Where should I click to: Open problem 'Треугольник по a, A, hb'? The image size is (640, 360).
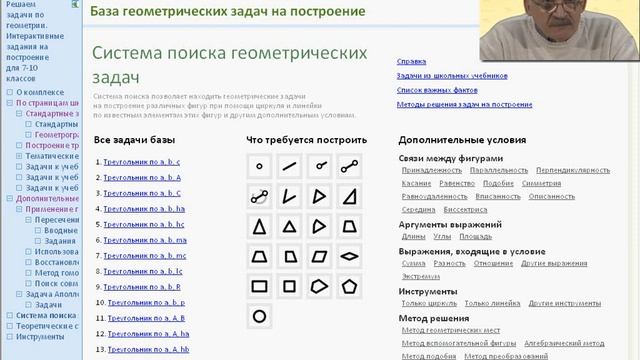click(x=149, y=349)
